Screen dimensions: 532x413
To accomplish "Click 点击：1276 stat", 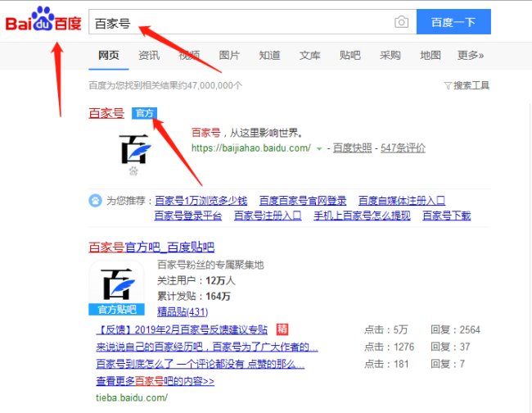I will 389,347.
